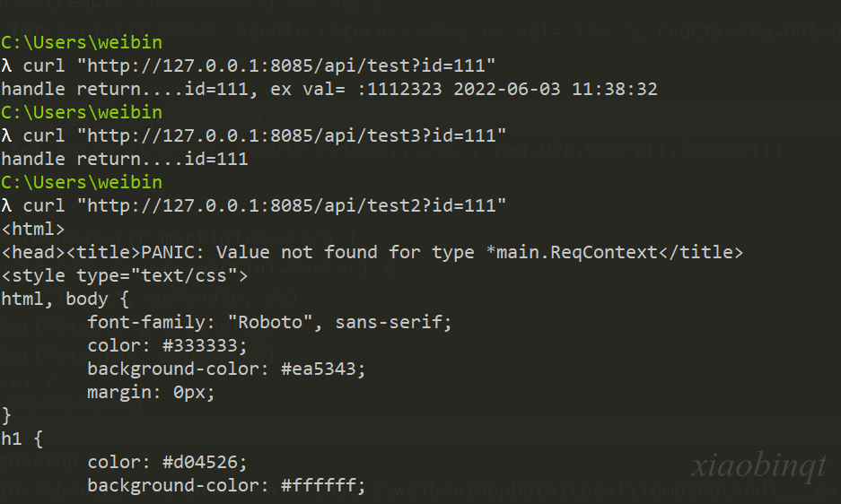This screenshot has height=504, width=841.
Task: Click the curl URL ending in api/test?id=111
Action: tap(286, 66)
